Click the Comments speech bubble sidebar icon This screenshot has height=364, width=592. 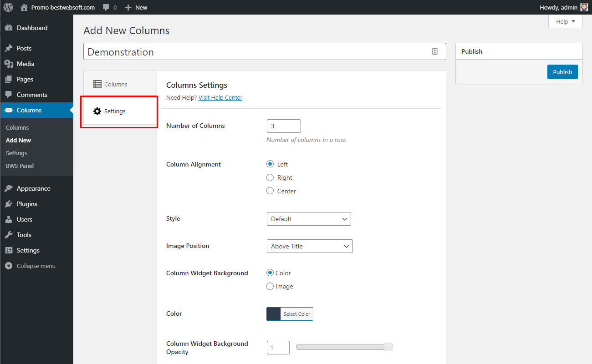point(9,95)
